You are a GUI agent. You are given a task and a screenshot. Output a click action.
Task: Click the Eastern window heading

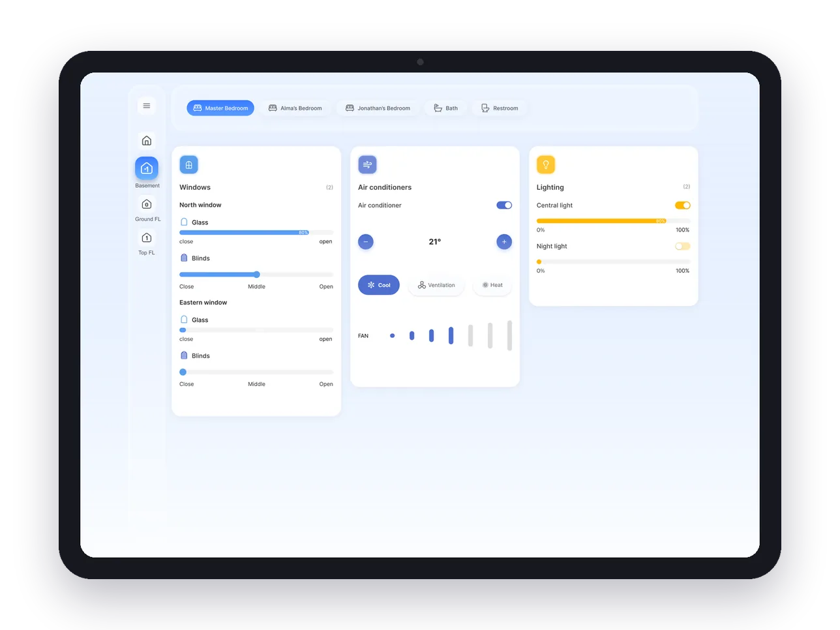click(203, 303)
